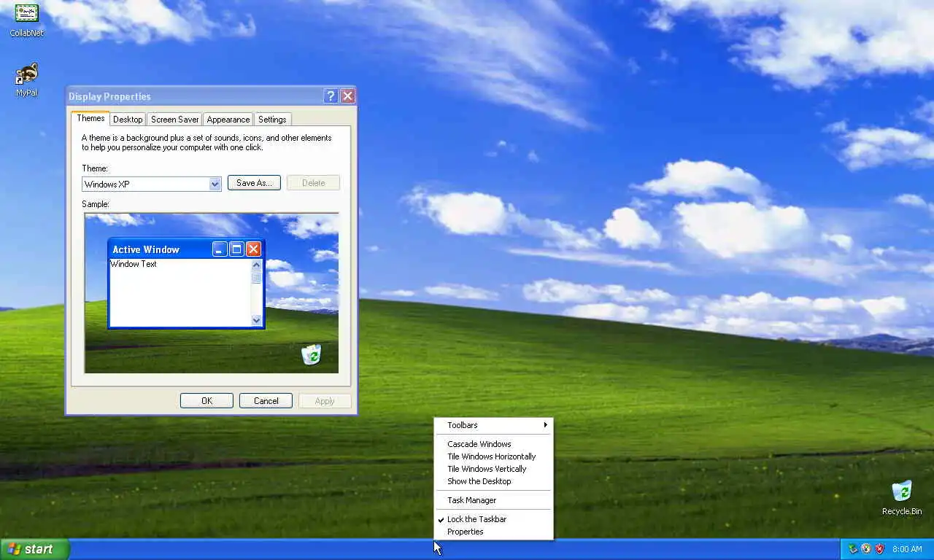The image size is (934, 560).
Task: Click the Window Text sample area
Action: coord(180,292)
